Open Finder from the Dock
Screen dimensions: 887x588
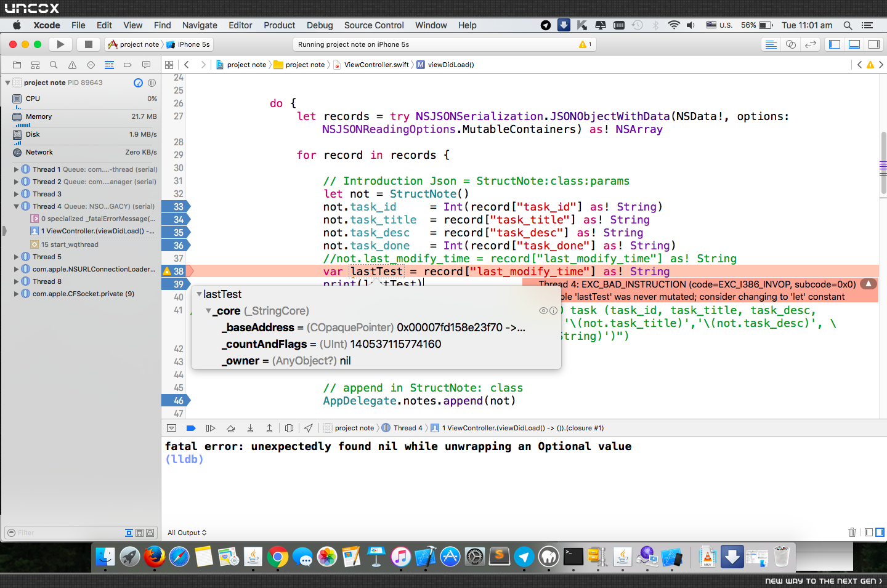coord(105,557)
